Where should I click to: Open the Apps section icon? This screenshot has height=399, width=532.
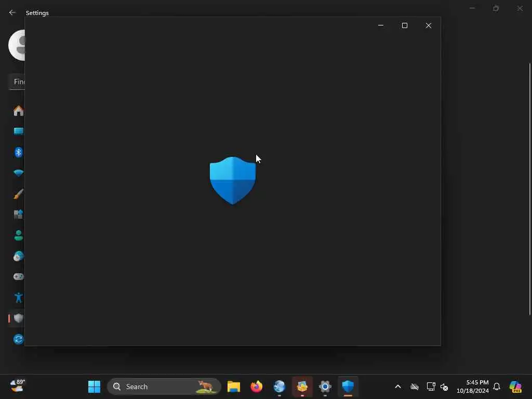(x=19, y=215)
